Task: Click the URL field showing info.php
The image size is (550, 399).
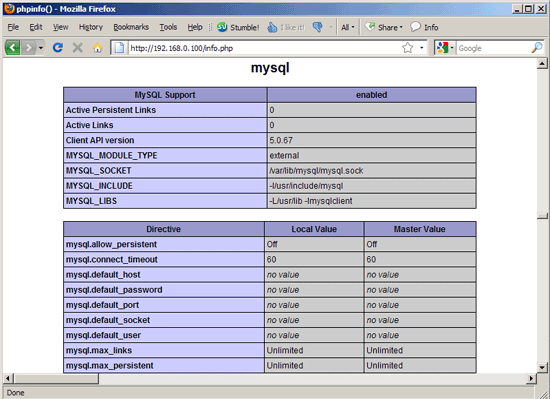Action: (x=264, y=48)
